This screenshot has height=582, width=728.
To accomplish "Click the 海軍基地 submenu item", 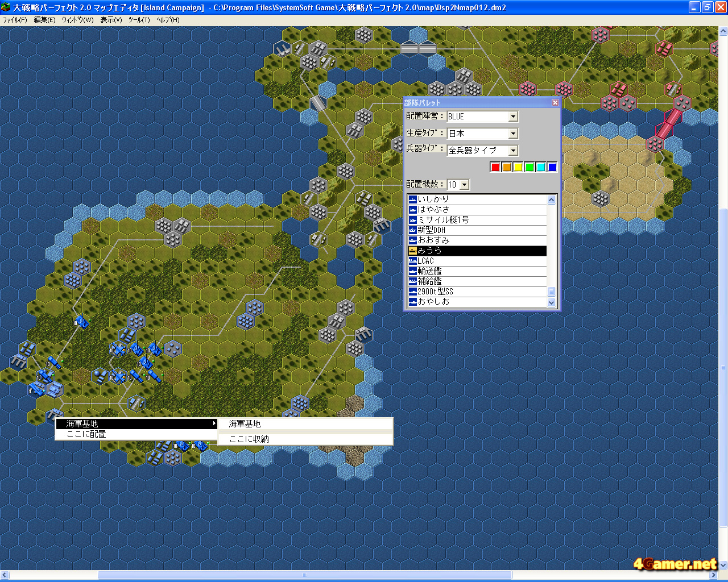I will pos(305,424).
